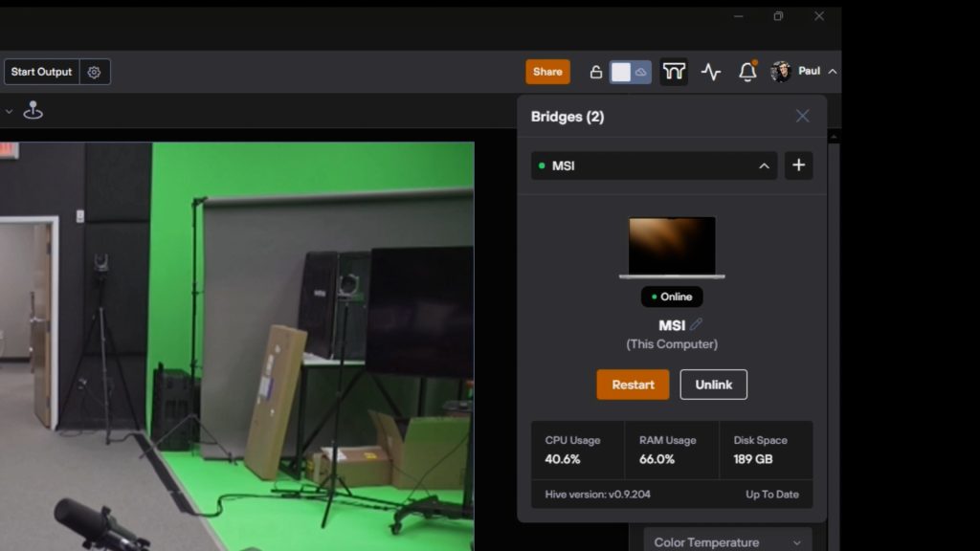Click the Unlink button
This screenshot has height=551, width=980.
(713, 385)
